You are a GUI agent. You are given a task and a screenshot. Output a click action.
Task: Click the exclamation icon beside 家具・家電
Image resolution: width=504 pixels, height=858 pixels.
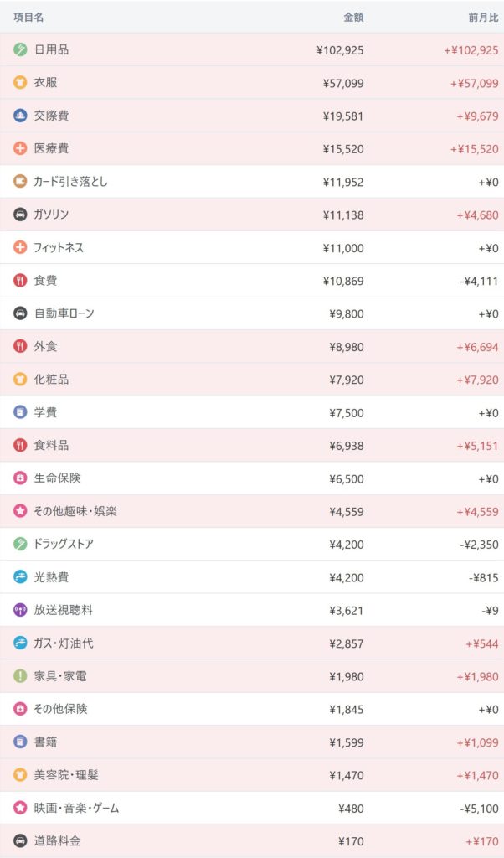point(20,676)
